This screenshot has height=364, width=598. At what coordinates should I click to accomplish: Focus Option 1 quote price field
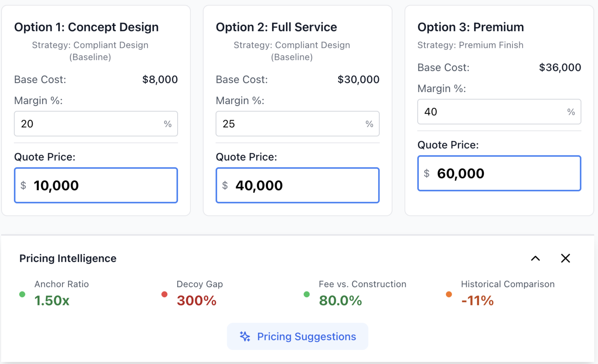click(99, 185)
